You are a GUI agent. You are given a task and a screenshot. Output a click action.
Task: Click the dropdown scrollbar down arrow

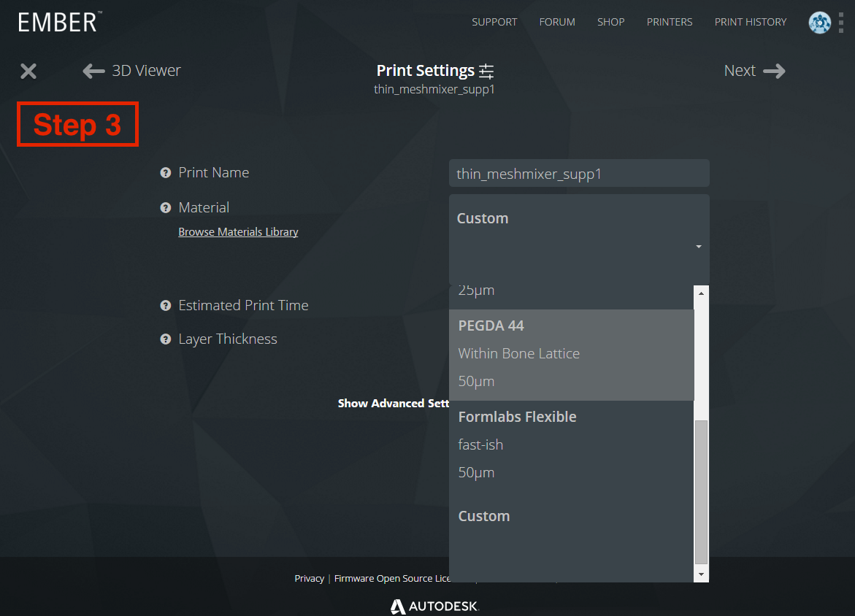coord(701,574)
